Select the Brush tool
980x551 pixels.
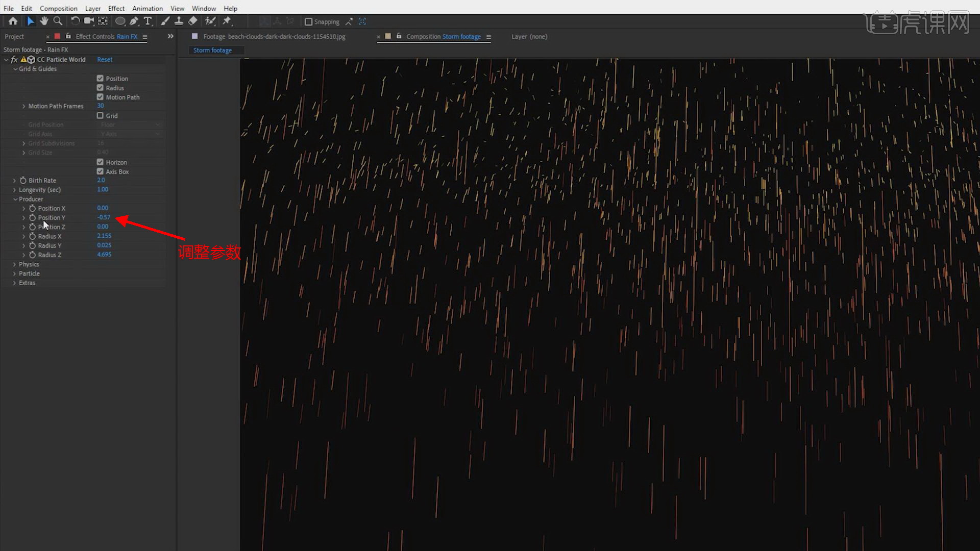click(x=165, y=21)
